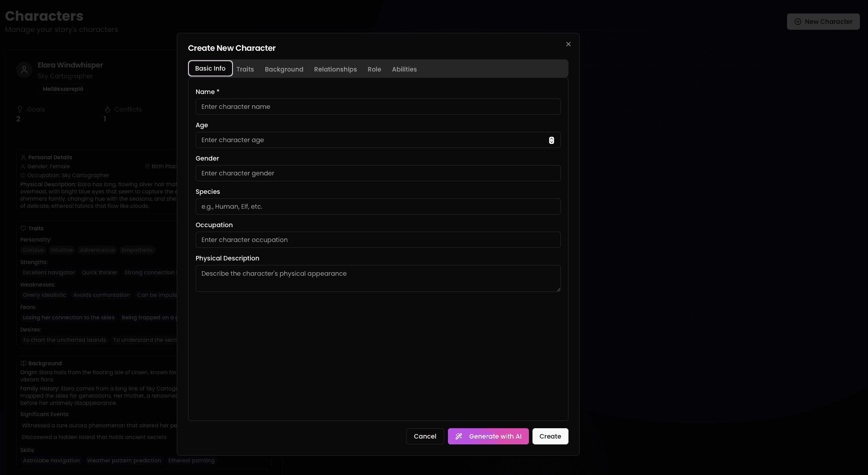
Task: Open the Background tab
Action: tap(284, 69)
